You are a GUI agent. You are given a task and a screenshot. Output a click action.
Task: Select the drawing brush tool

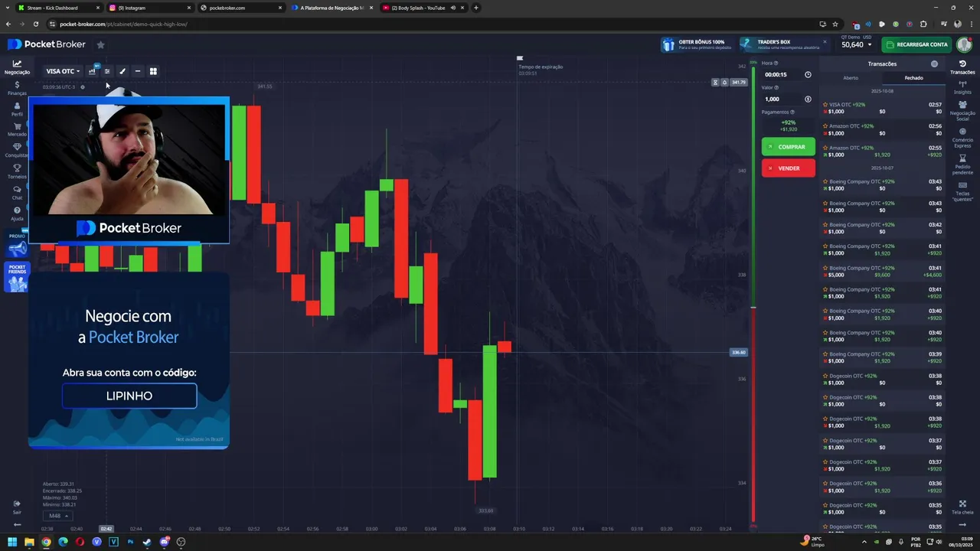coord(122,71)
